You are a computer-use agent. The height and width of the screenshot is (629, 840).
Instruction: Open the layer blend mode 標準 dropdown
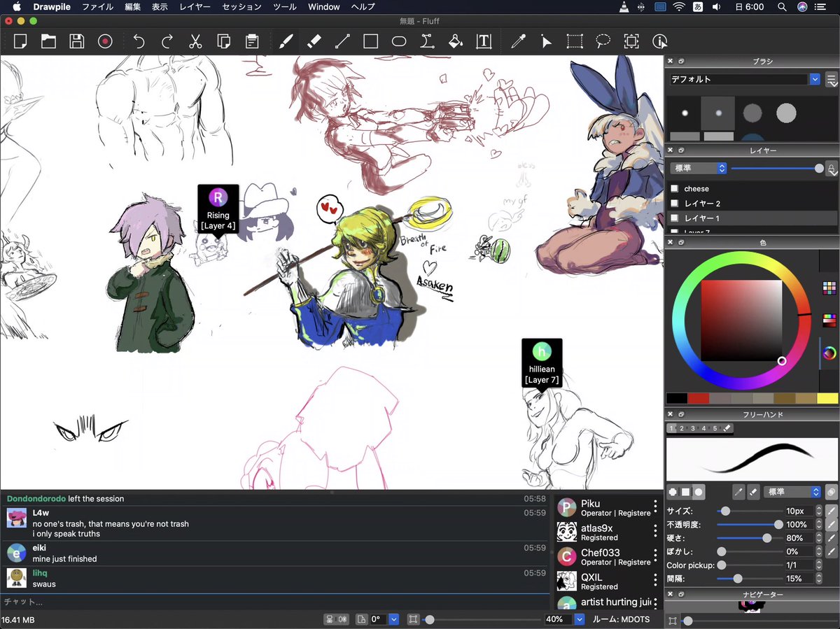[699, 169]
